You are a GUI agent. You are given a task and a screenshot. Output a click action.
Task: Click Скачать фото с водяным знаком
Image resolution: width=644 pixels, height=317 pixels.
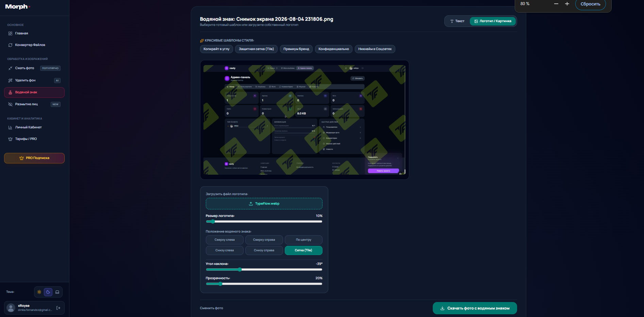[475, 308]
